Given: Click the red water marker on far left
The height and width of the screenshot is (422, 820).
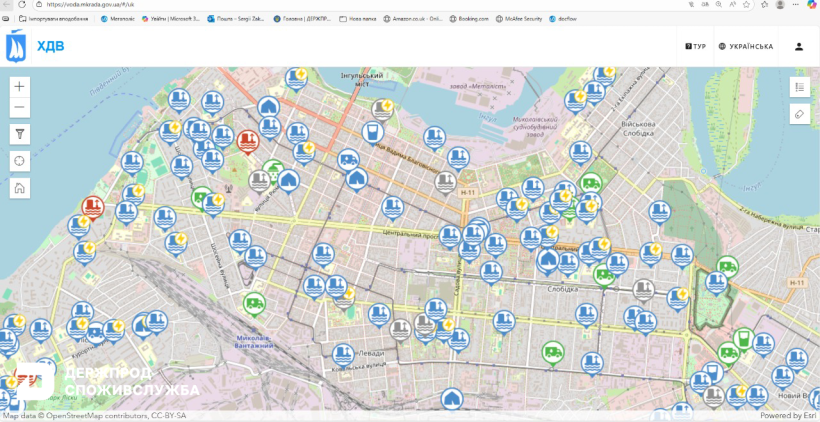Looking at the screenshot, I should pyautogui.click(x=92, y=207).
